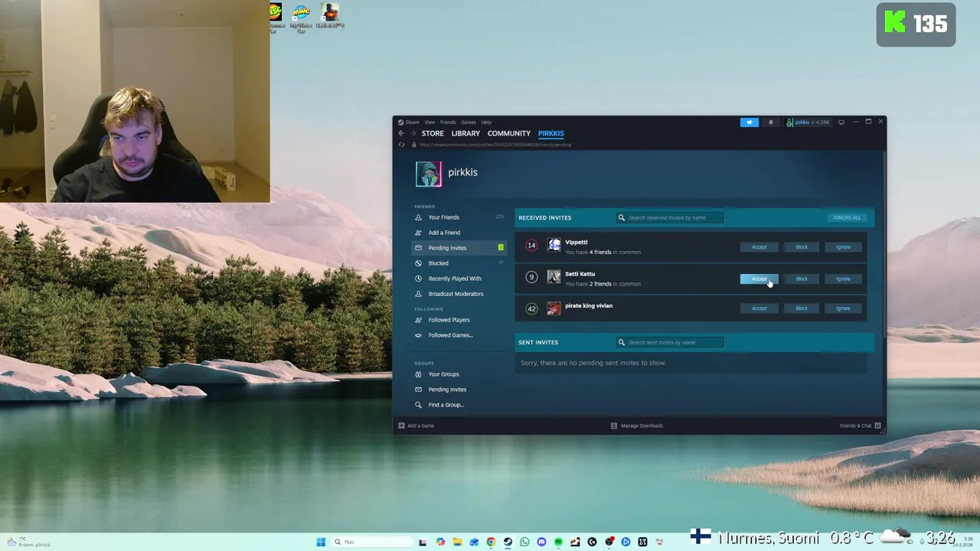The height and width of the screenshot is (551, 980).
Task: Click the Add a Game link
Action: [x=420, y=425]
